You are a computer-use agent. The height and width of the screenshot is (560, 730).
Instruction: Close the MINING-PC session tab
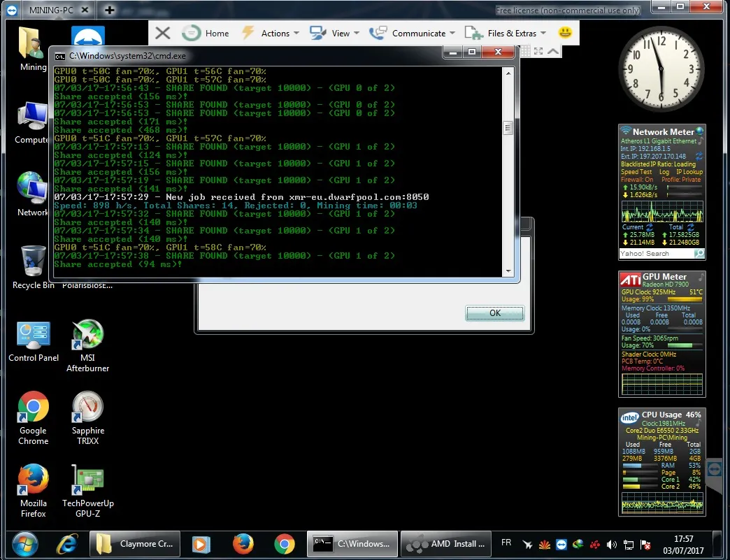(85, 10)
